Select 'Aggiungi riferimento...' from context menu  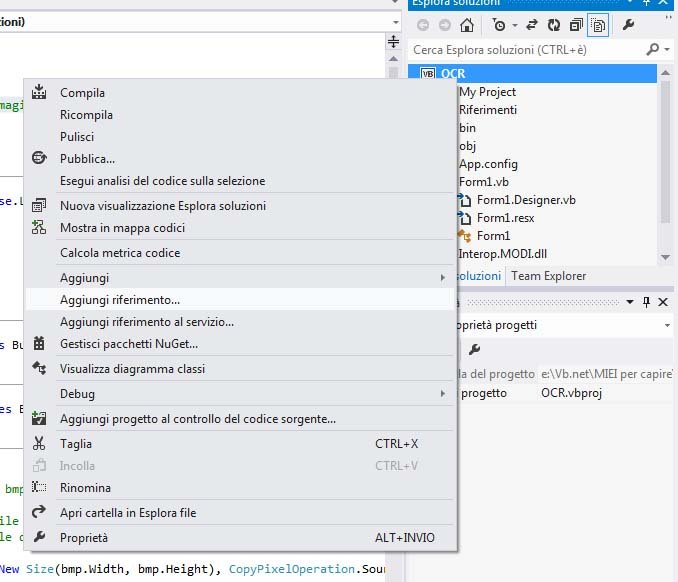(x=120, y=299)
